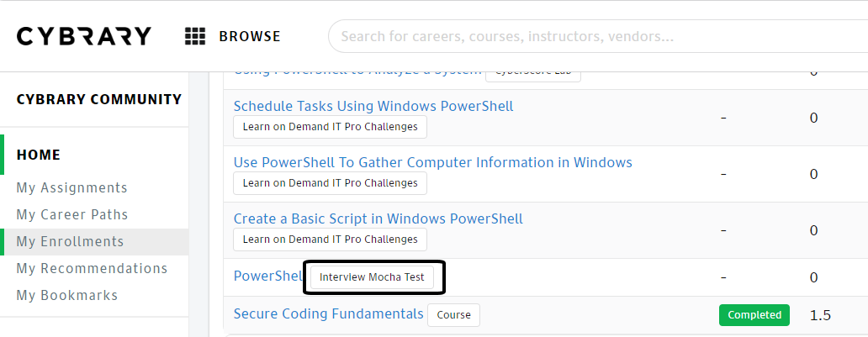868x337 pixels.
Task: Click tag under Use PowerShell To Gather Computer Information
Action: 330,183
